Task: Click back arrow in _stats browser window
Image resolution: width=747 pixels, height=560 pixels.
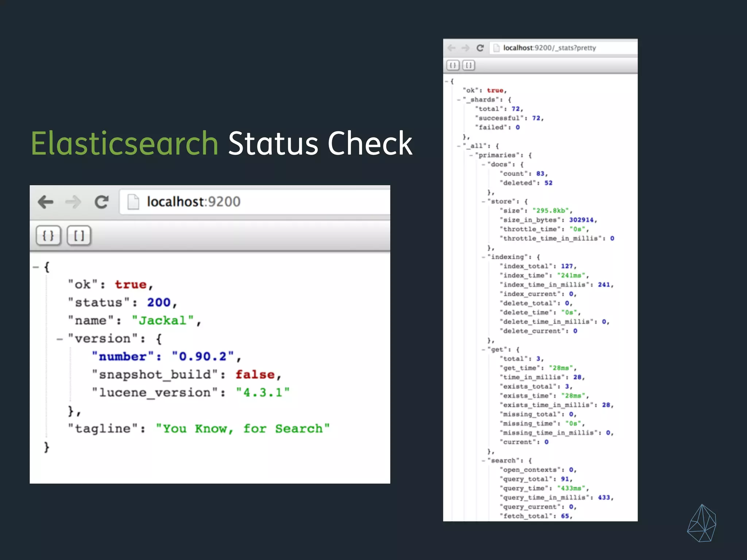Action: [452, 48]
